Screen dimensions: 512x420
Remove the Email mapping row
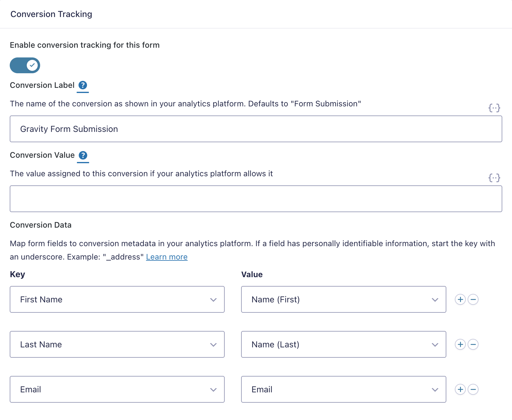tap(473, 389)
